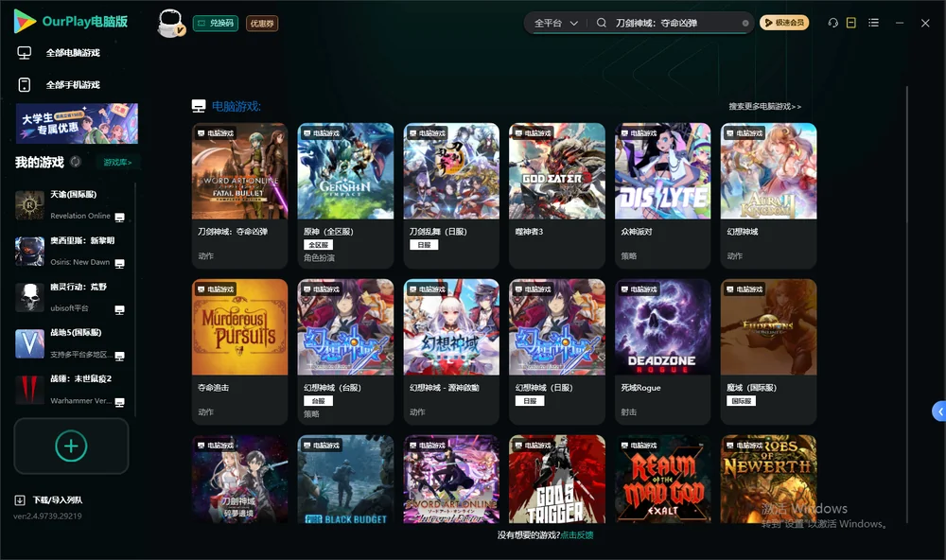Open 战地5(国际服) in my games

click(73, 343)
